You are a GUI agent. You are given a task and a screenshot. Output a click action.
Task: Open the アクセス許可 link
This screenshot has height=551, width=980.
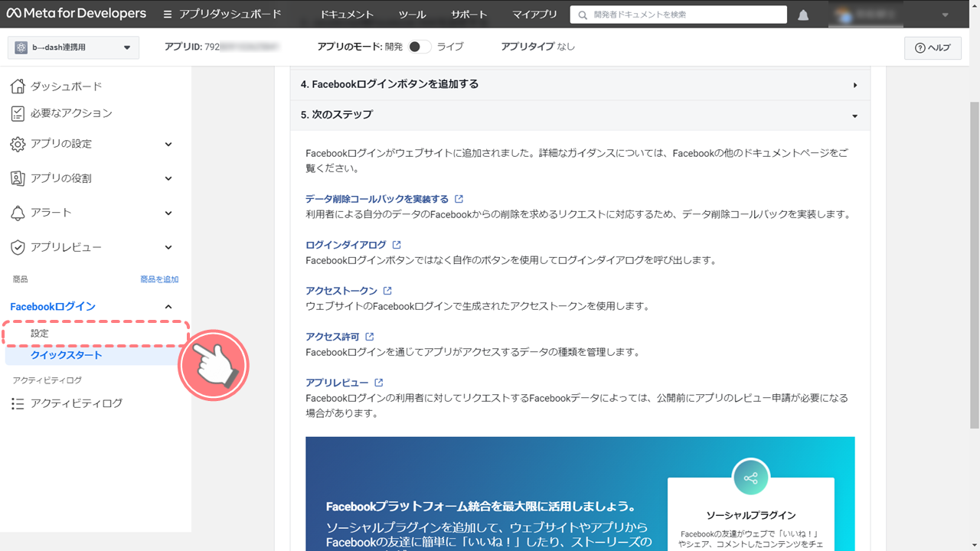pos(332,337)
